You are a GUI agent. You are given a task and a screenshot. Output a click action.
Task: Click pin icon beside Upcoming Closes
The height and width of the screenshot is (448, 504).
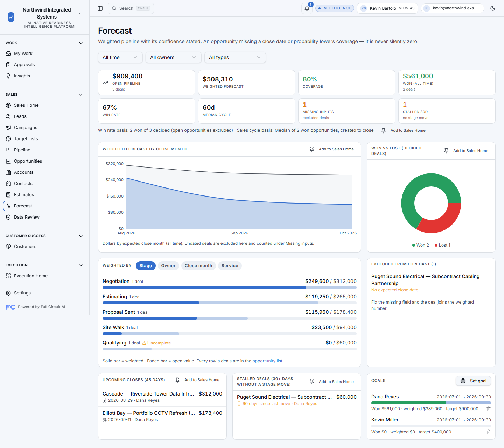coord(177,380)
